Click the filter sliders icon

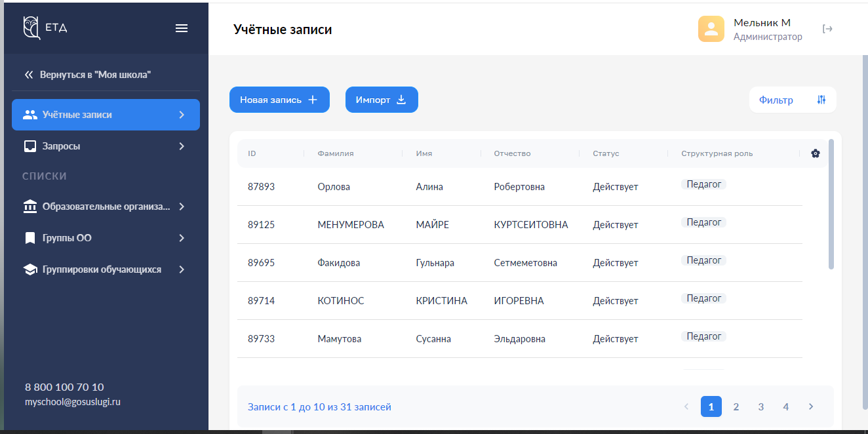click(x=821, y=100)
